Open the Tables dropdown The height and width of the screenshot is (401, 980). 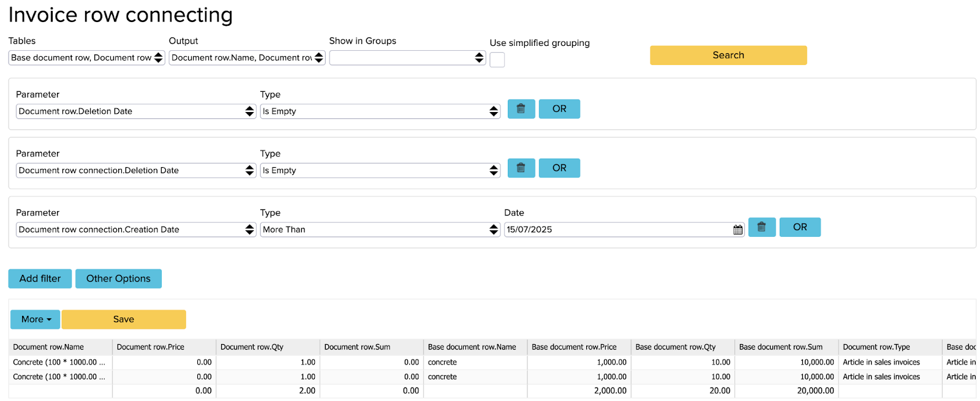tap(86, 58)
